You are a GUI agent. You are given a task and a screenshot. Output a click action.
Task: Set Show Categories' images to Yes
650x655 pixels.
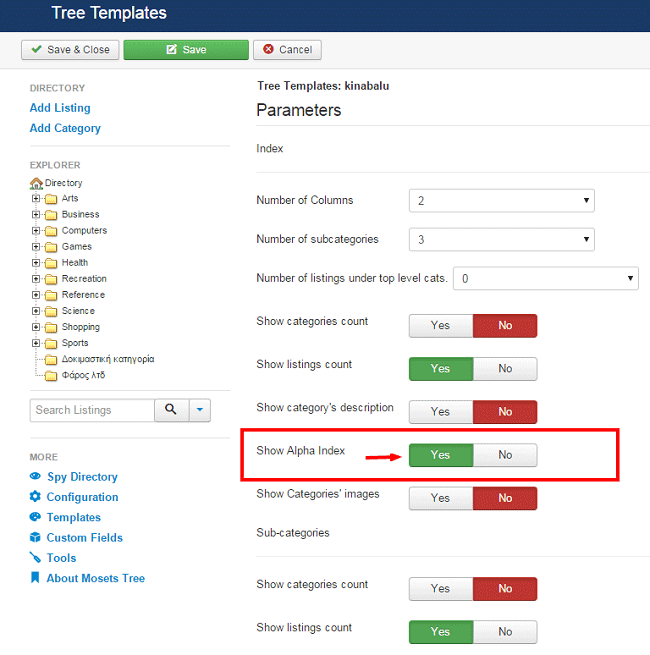pyautogui.click(x=441, y=498)
